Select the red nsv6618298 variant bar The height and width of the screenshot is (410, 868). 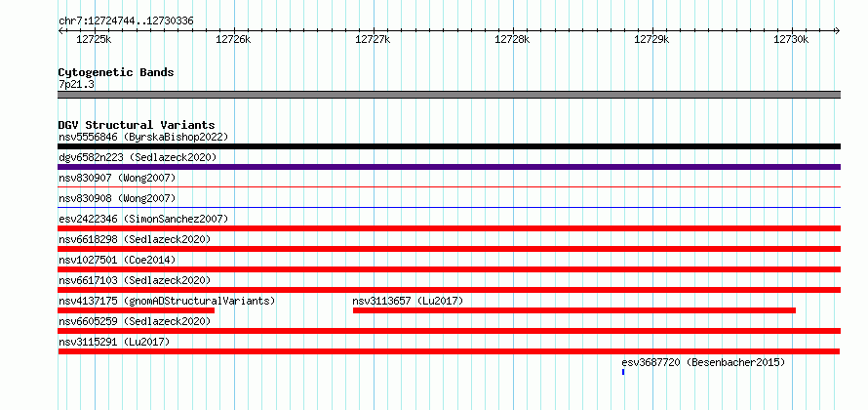449,249
